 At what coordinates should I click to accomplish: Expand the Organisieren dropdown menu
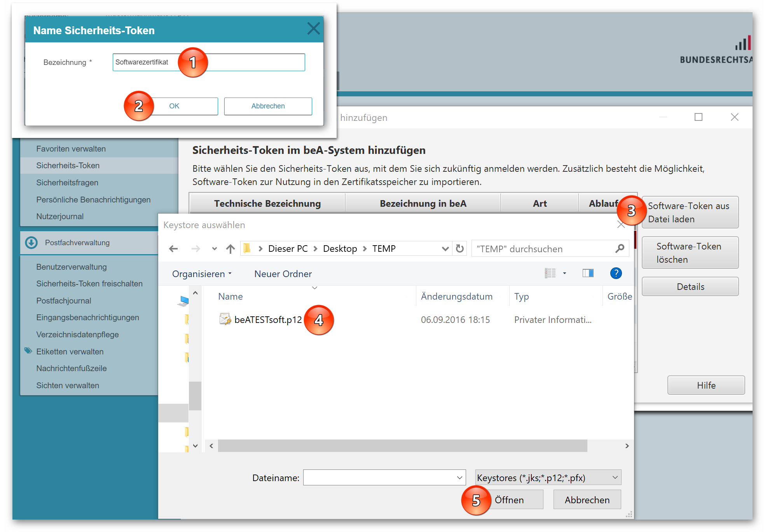coord(202,274)
